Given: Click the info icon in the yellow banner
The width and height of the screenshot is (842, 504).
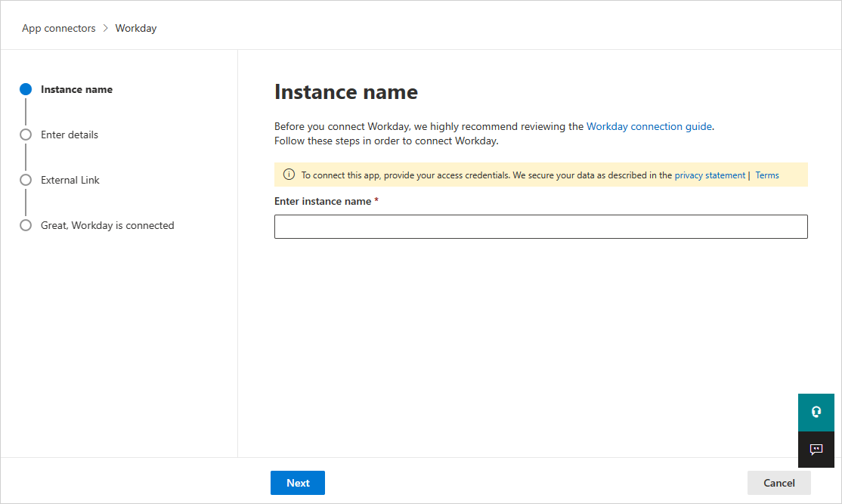Looking at the screenshot, I should pyautogui.click(x=289, y=174).
